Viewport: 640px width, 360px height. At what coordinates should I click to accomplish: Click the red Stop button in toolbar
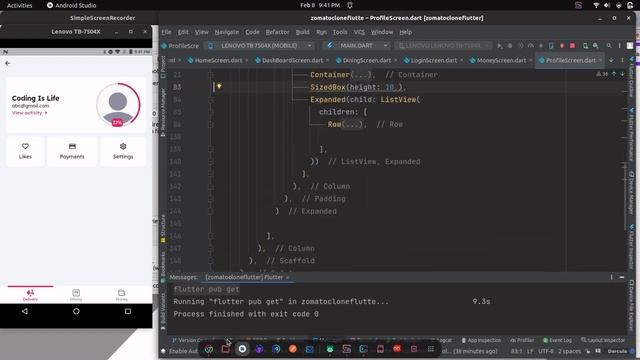[x=572, y=46]
